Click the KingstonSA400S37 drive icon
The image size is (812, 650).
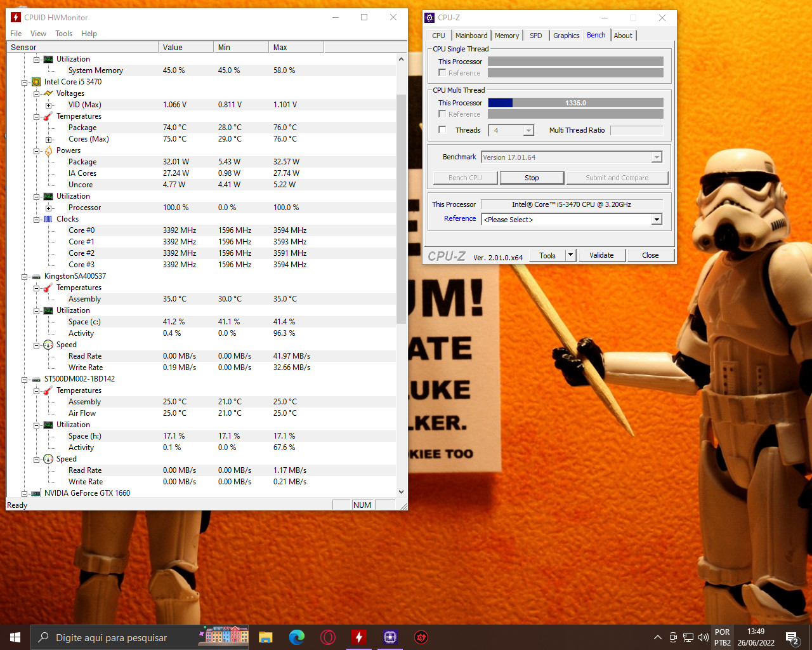(x=36, y=276)
